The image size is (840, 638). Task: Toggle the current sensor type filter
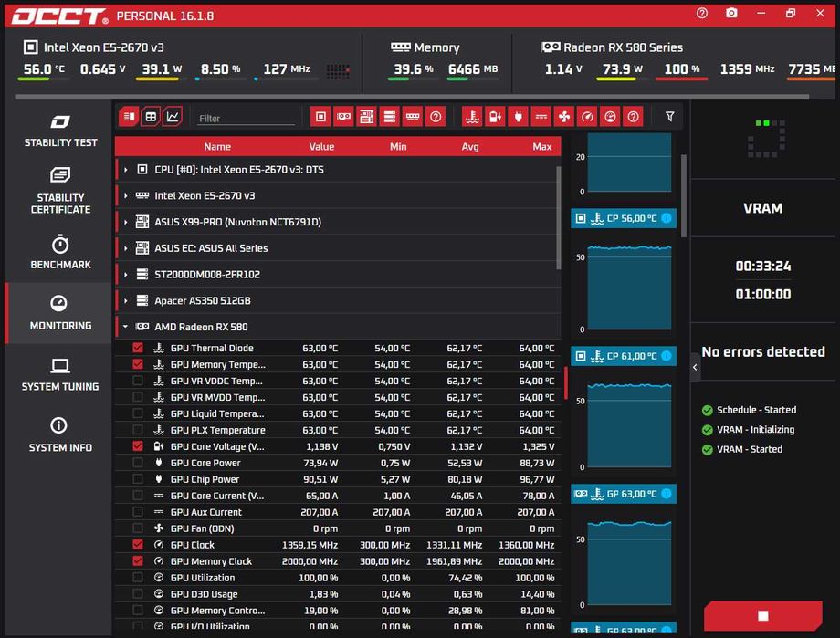pos(541,117)
